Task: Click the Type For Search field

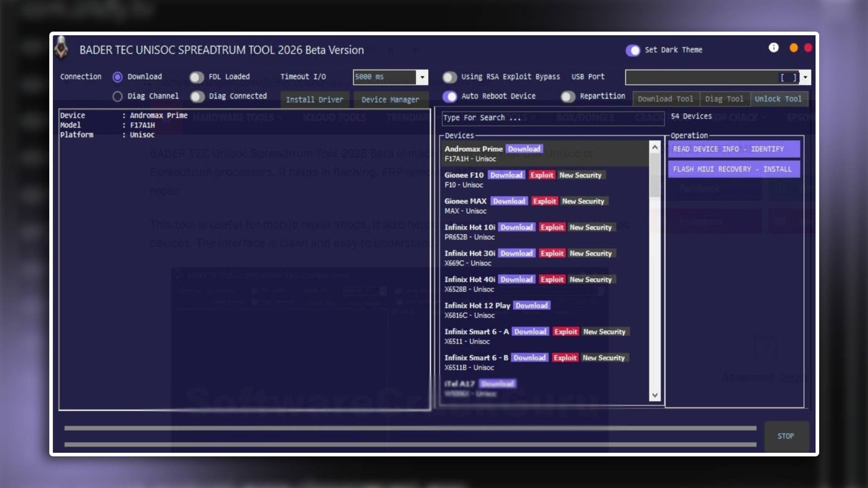Action: (x=552, y=118)
